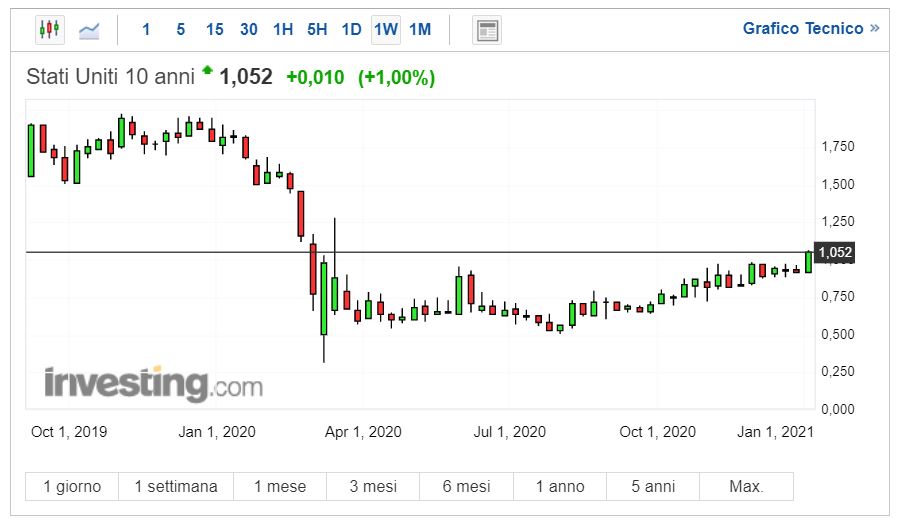Switch range to 1 anno

pos(560,487)
